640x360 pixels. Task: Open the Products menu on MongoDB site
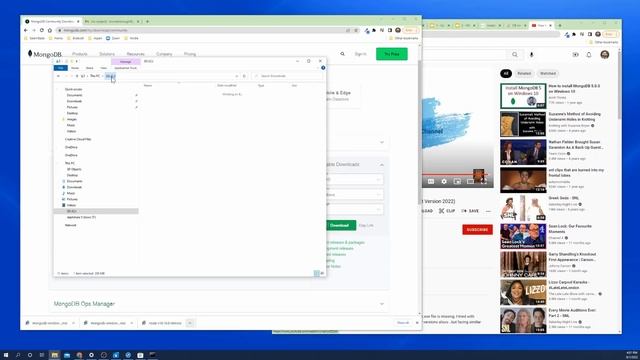pos(80,54)
